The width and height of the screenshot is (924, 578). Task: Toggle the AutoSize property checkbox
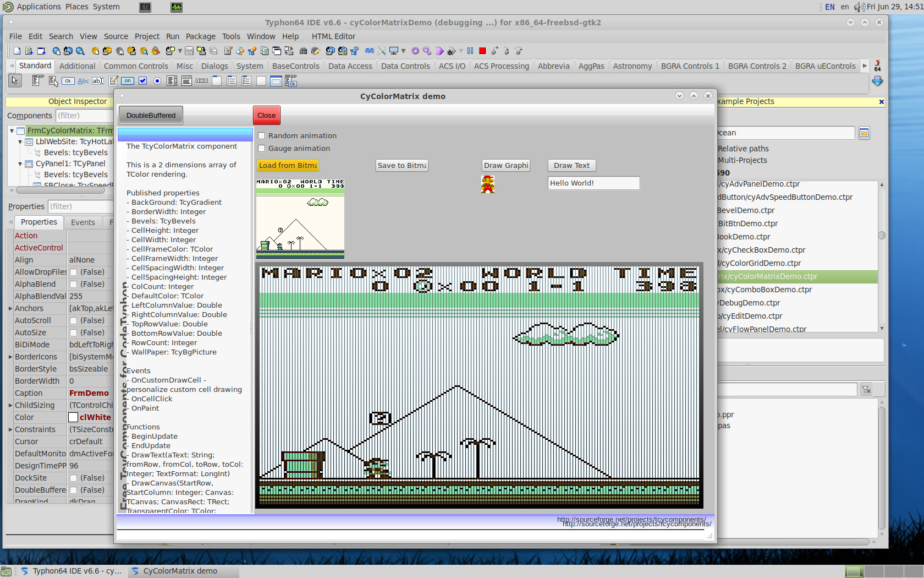74,332
